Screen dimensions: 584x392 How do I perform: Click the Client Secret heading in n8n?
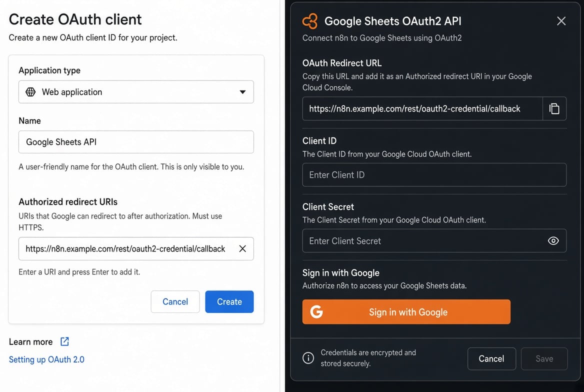[x=328, y=207]
